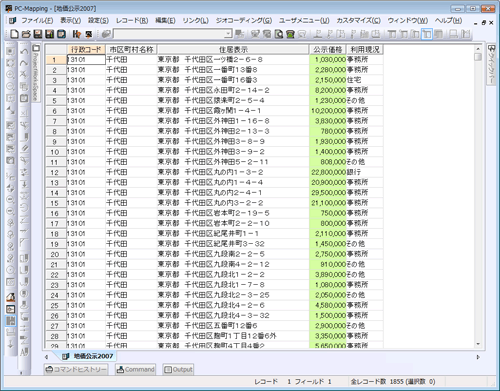
Task: Click the context help pointer icon
Action: (76, 34)
